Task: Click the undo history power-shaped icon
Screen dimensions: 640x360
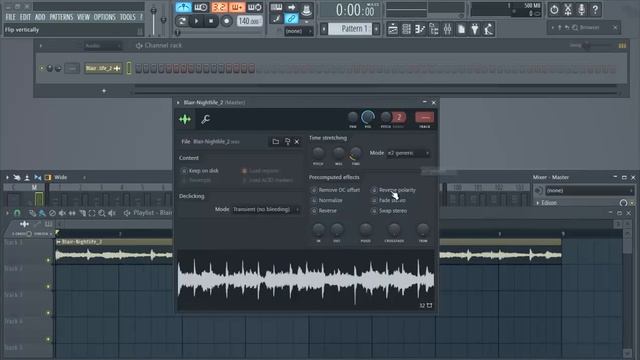Action: [554, 9]
